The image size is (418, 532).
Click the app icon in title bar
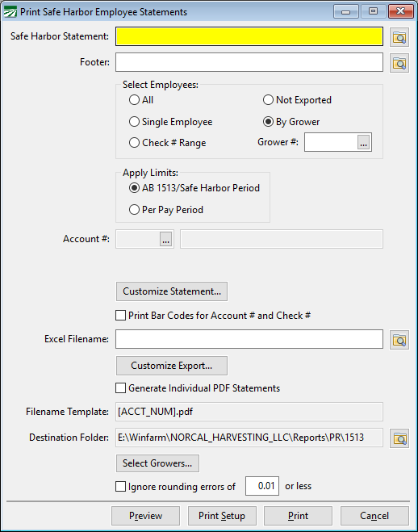tap(10, 12)
